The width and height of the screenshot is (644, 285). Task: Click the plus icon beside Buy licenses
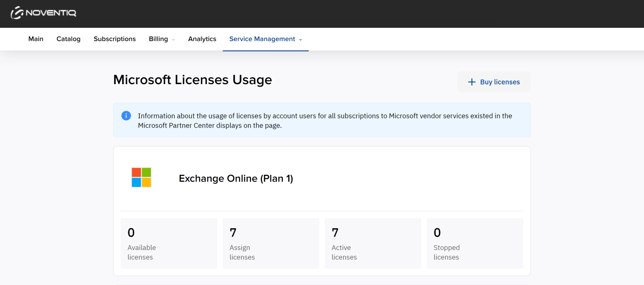tap(472, 82)
